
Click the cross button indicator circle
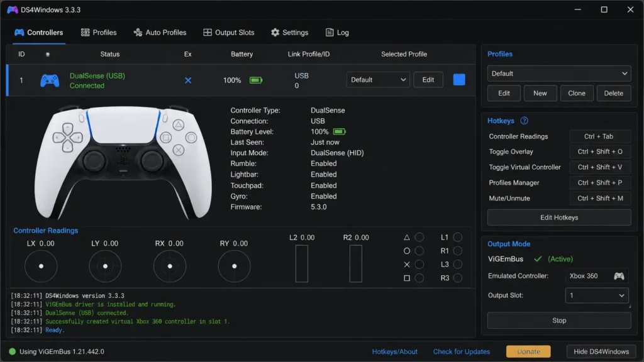click(419, 265)
